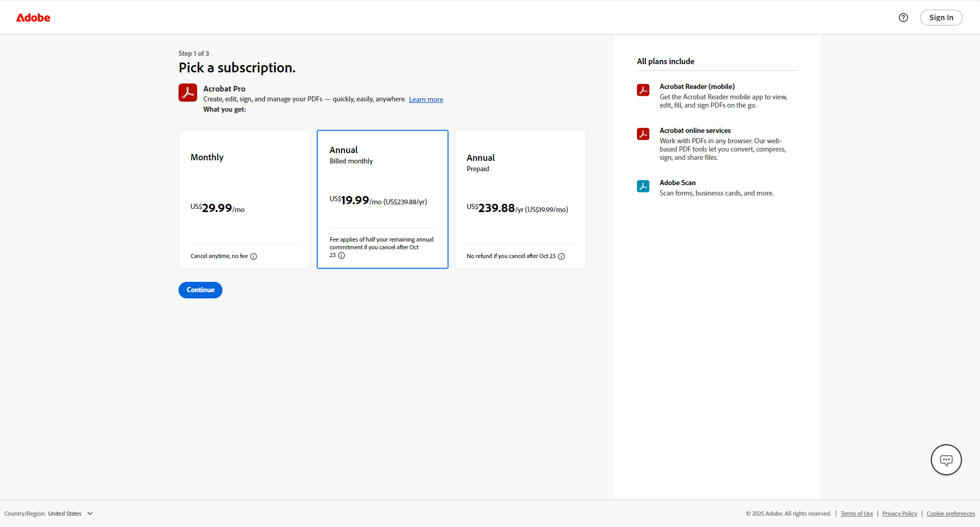This screenshot has width=980, height=527.
Task: Show info icon for annual cancellation fee
Action: coord(341,255)
